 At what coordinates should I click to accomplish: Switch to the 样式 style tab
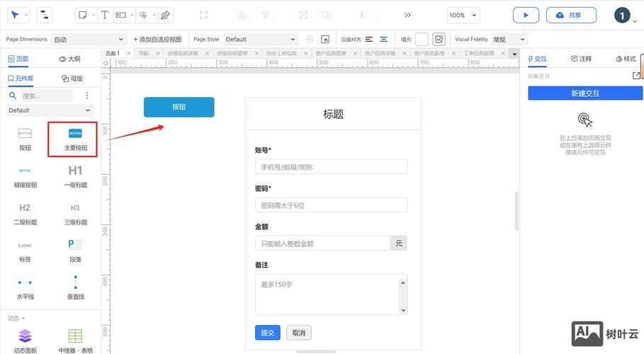point(626,59)
